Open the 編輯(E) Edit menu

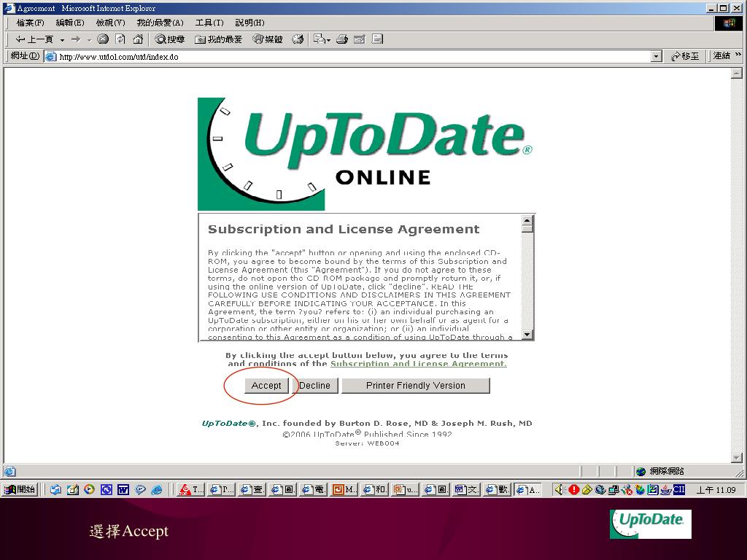click(70, 23)
